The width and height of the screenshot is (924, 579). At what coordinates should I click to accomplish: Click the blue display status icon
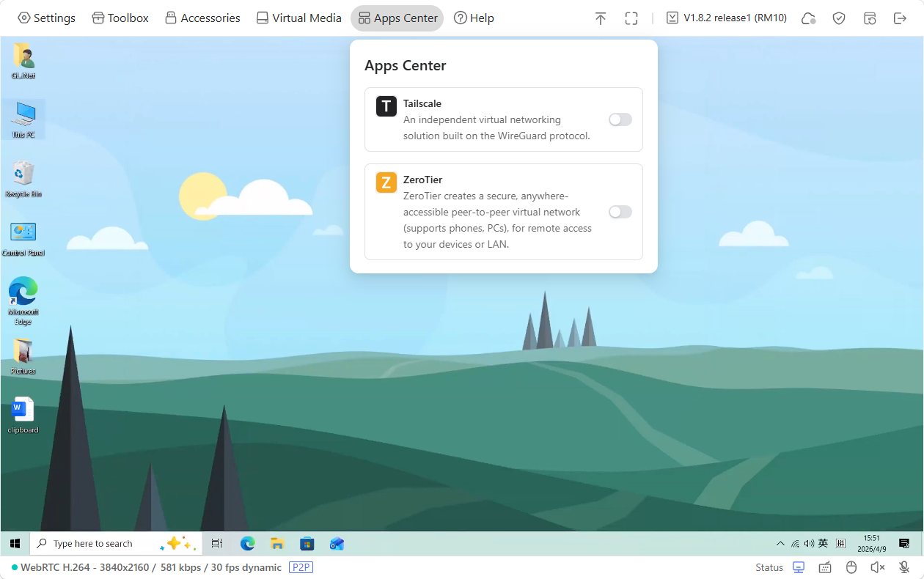[798, 567]
